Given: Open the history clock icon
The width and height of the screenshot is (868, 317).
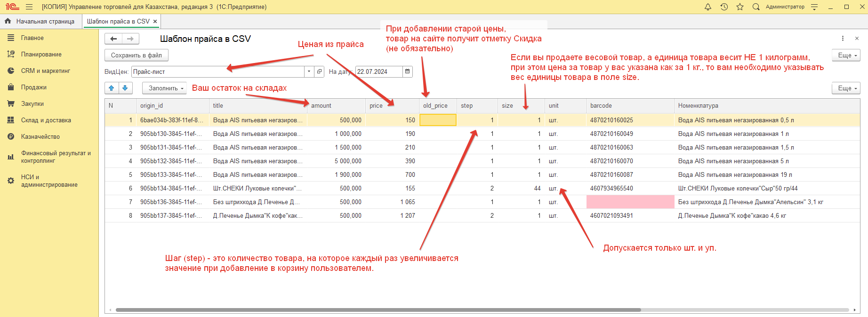Looking at the screenshot, I should click(x=724, y=7).
